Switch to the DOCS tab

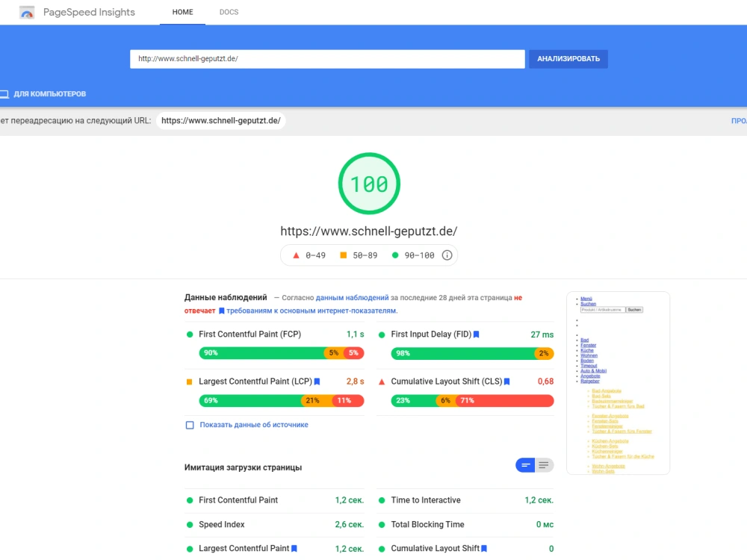pos(229,12)
